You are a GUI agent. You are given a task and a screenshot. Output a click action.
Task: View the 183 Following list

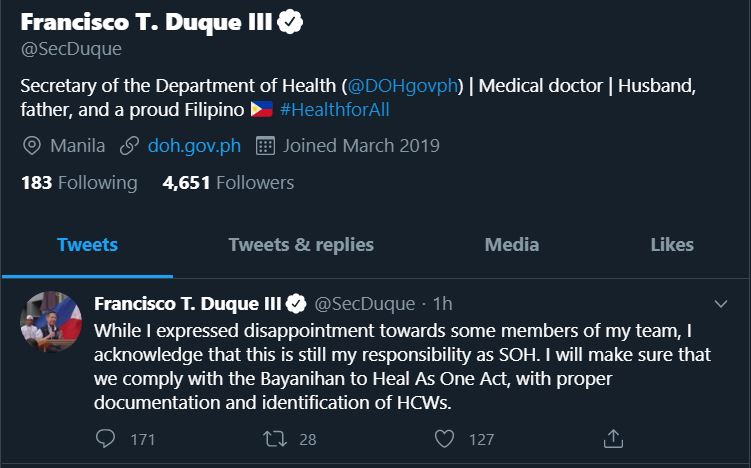[x=79, y=183]
